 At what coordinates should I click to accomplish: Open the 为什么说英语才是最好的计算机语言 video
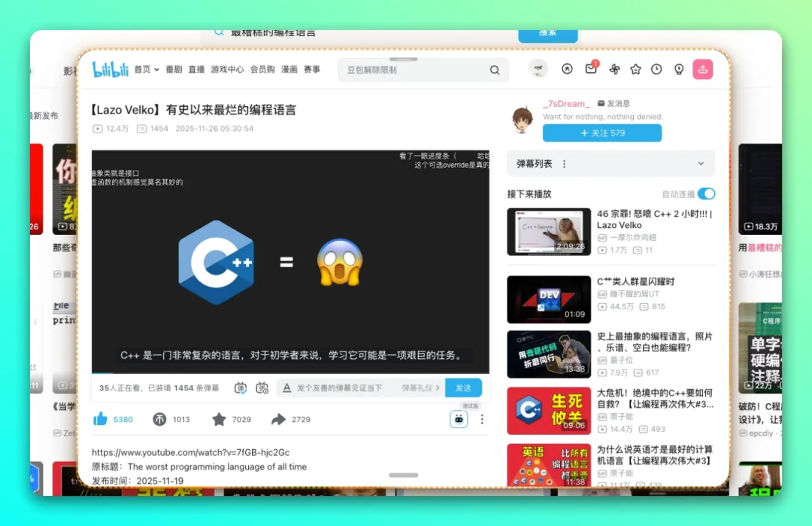point(655,455)
